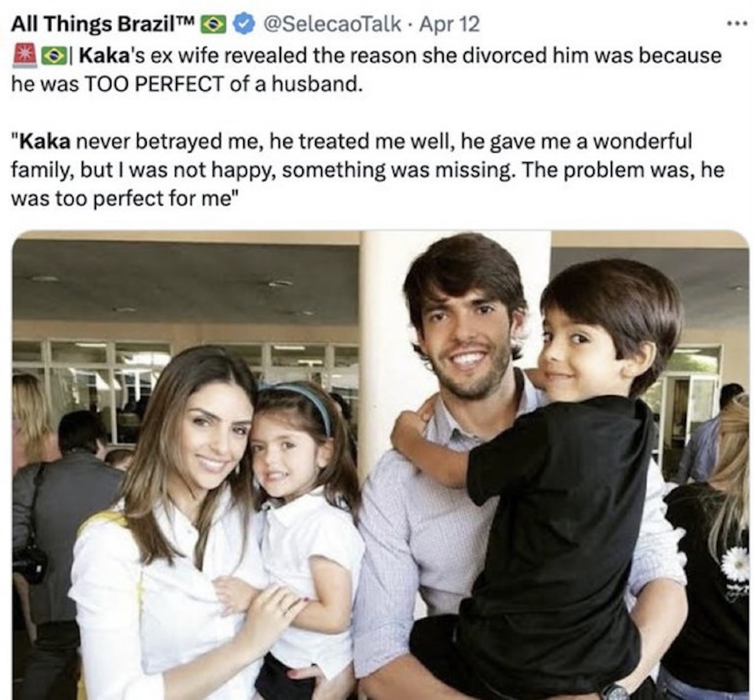Click the bold "Kaka" before "never betrayed me"
Image resolution: width=754 pixels, height=700 pixels.
(x=45, y=142)
